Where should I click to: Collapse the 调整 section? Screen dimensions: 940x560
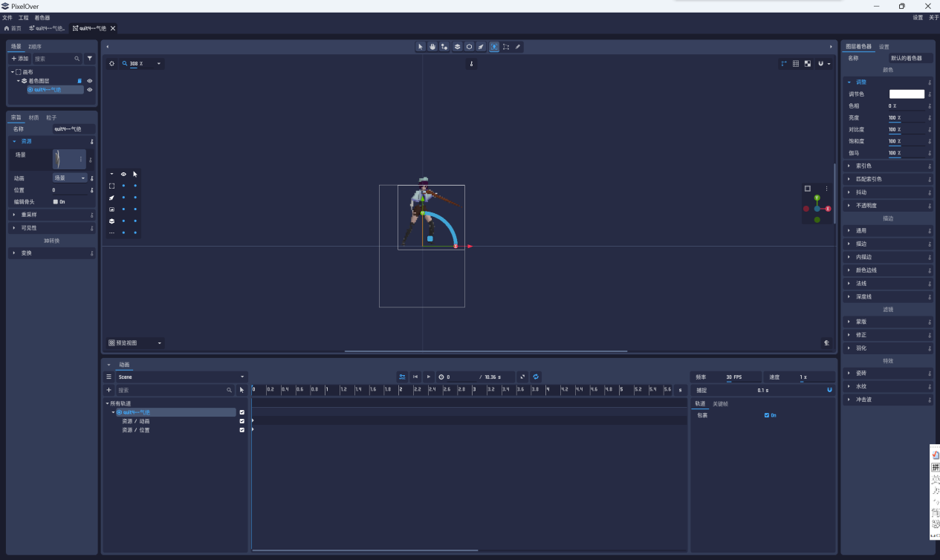click(x=888, y=82)
